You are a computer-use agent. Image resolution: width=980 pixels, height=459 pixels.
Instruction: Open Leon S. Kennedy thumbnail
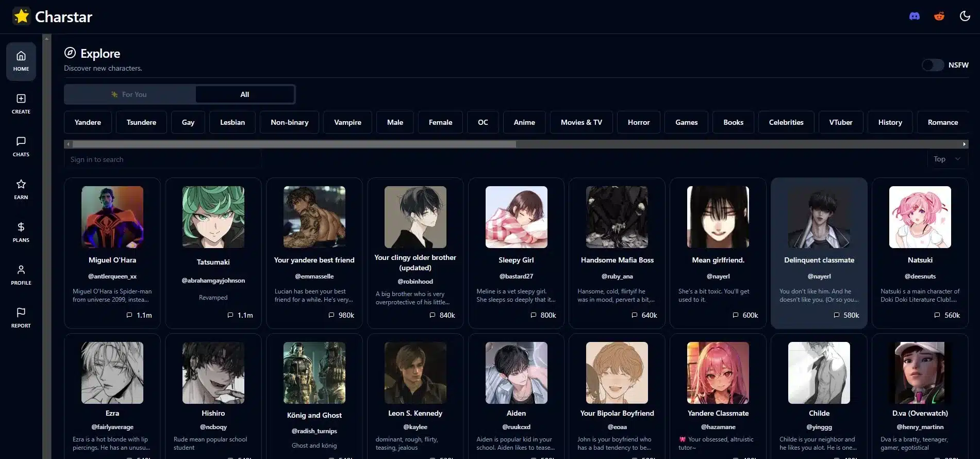(x=416, y=373)
